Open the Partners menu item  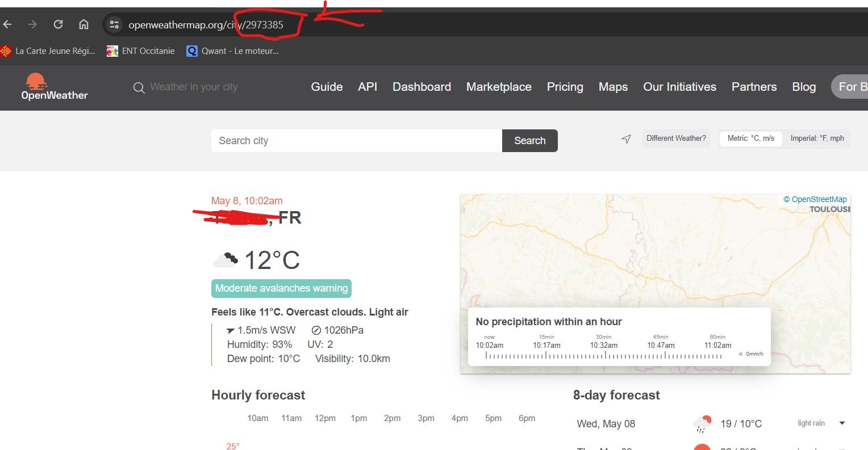pos(754,87)
